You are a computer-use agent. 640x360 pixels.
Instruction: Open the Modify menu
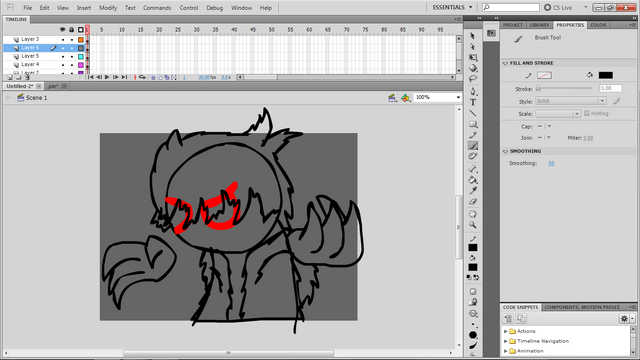tap(108, 8)
